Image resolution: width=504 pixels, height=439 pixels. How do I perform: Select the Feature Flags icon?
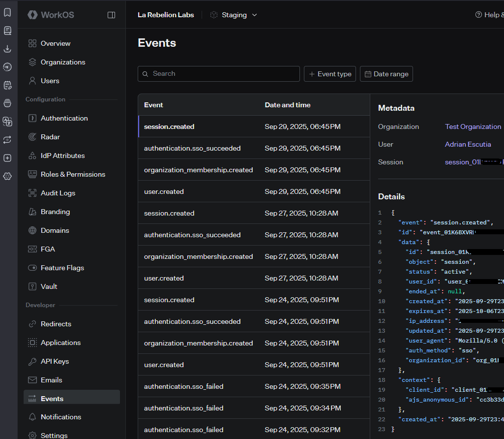click(32, 268)
